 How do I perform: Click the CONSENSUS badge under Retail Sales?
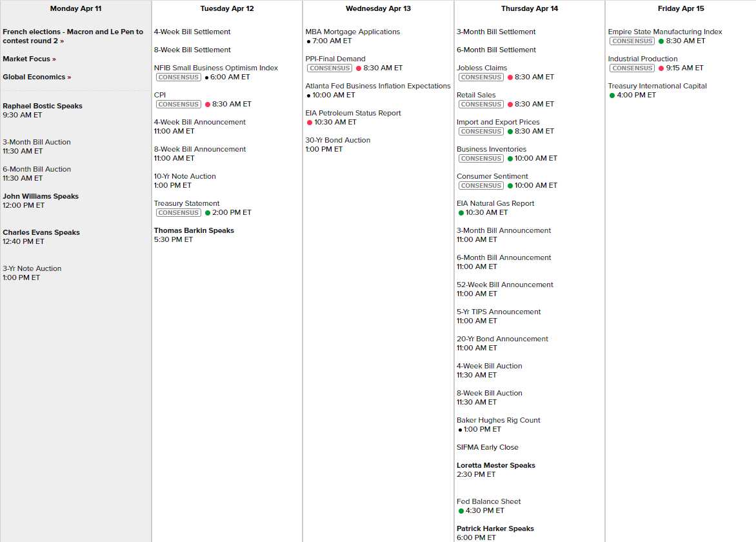(481, 104)
